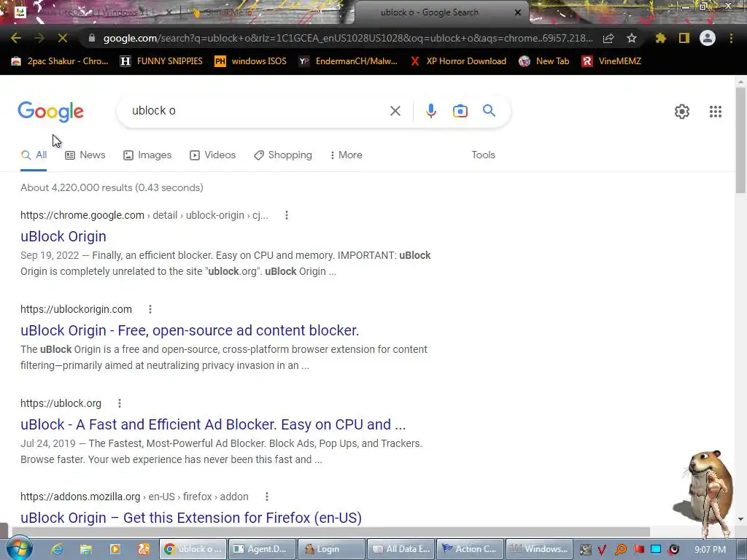Screen dimensions: 747x560
Task: Select the All results tab
Action: (34, 155)
